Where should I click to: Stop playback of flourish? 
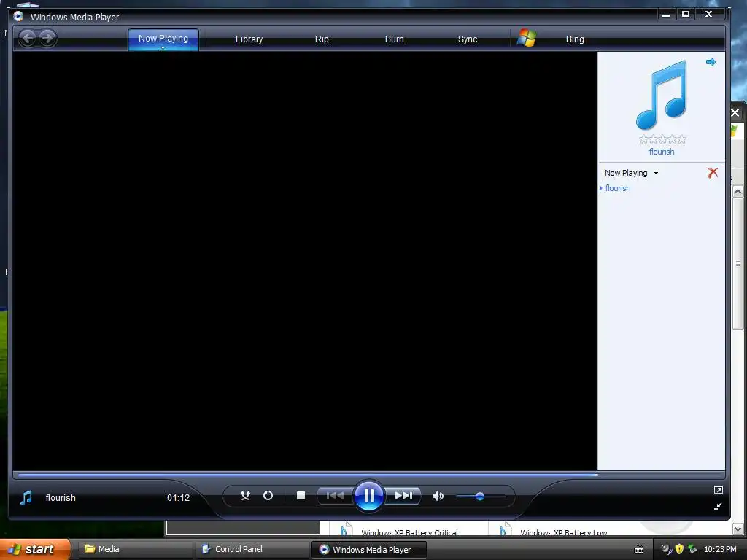pos(301,496)
